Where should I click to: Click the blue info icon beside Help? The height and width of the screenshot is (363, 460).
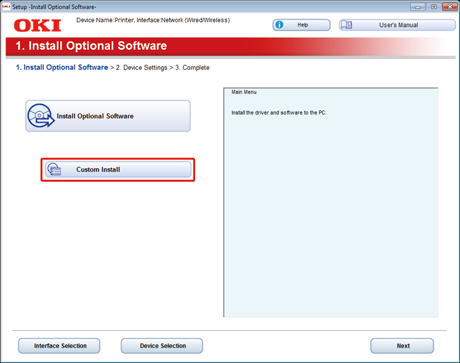tap(279, 25)
